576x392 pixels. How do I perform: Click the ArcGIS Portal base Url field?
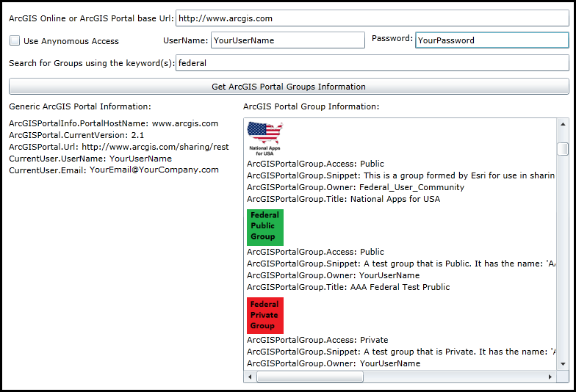pyautogui.click(x=372, y=18)
